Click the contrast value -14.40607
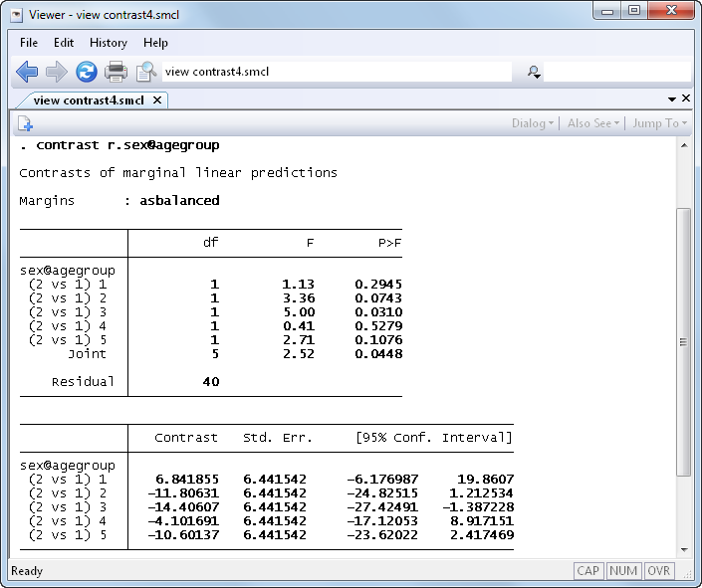This screenshot has height=588, width=702. 183,507
